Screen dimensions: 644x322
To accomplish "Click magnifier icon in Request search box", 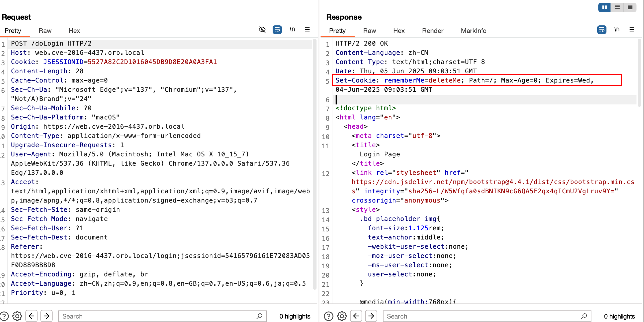I will (x=259, y=316).
